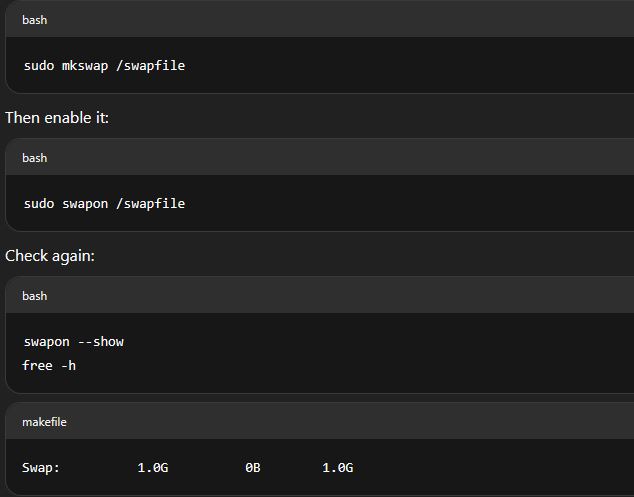Click /swapfile in the swapon command

[150, 203]
